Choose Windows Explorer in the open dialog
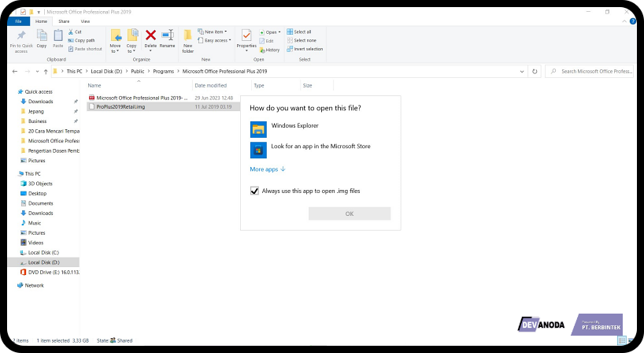 coord(320,129)
